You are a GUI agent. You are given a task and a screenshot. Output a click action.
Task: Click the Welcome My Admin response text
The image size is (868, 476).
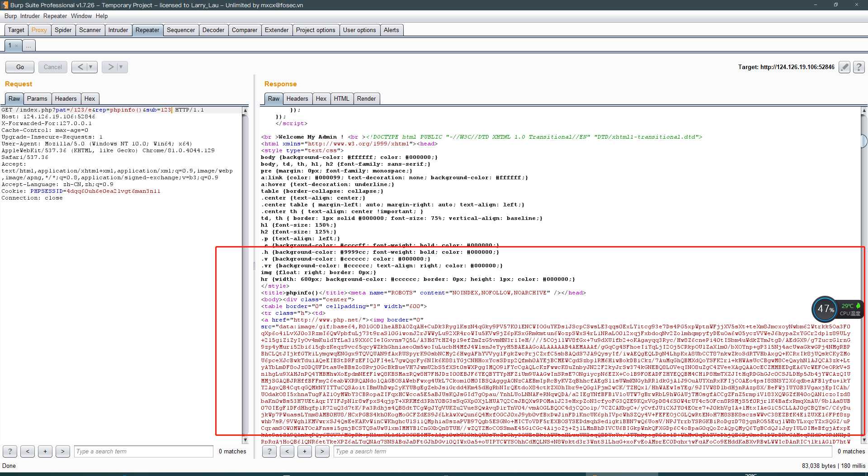(311, 137)
